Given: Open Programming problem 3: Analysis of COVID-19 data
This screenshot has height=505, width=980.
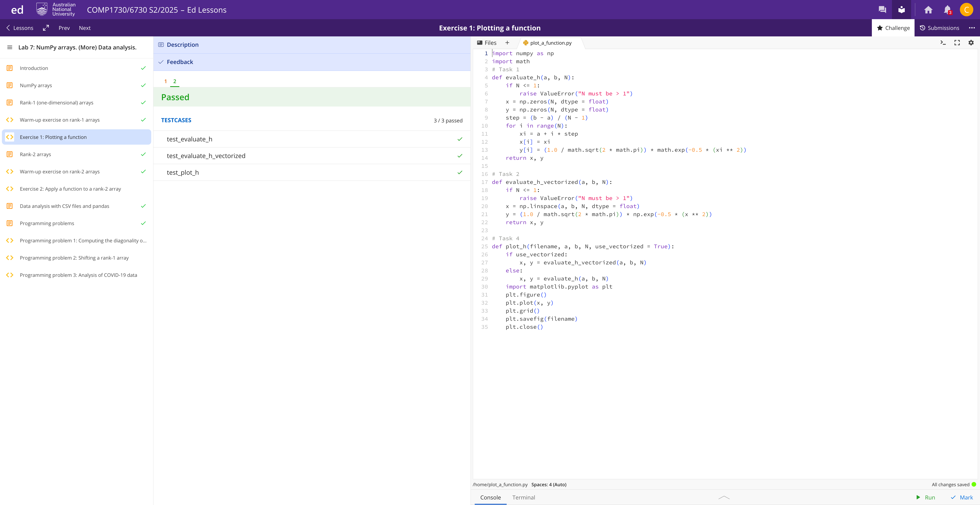Looking at the screenshot, I should [x=77, y=275].
